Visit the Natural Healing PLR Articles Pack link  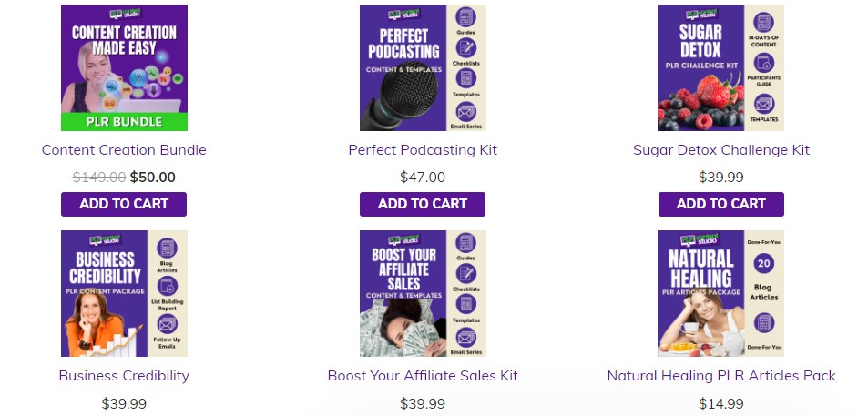click(721, 375)
